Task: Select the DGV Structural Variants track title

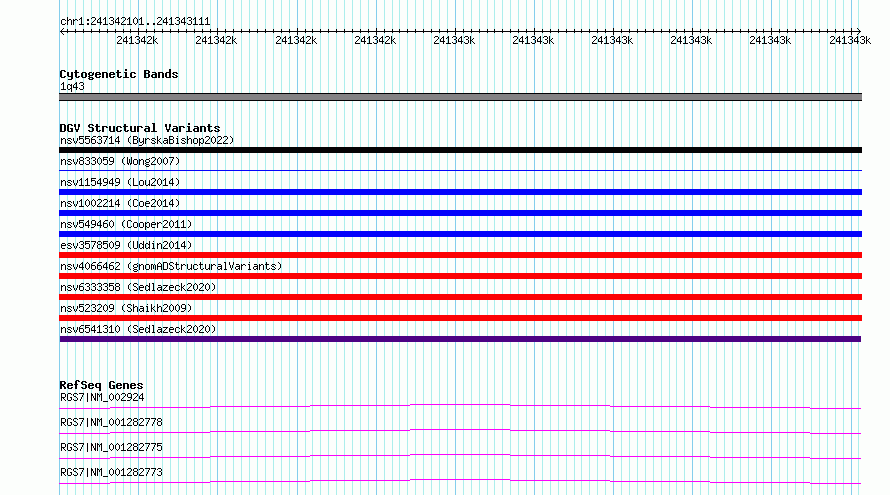Action: (x=140, y=128)
